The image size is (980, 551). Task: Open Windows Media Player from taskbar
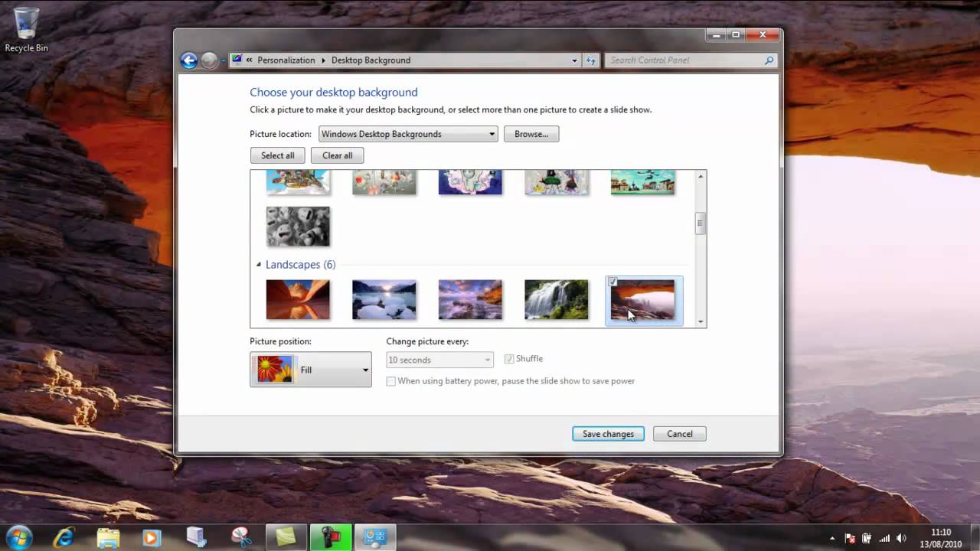coord(151,537)
